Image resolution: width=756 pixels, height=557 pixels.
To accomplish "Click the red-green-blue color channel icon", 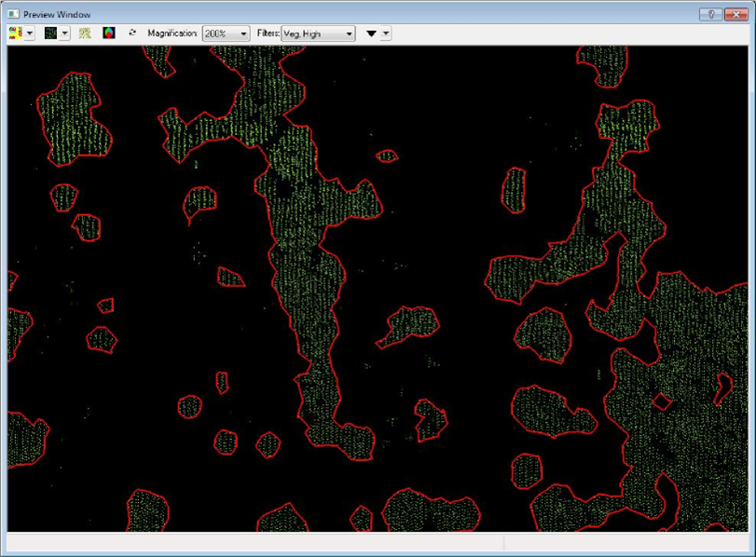I will [109, 34].
